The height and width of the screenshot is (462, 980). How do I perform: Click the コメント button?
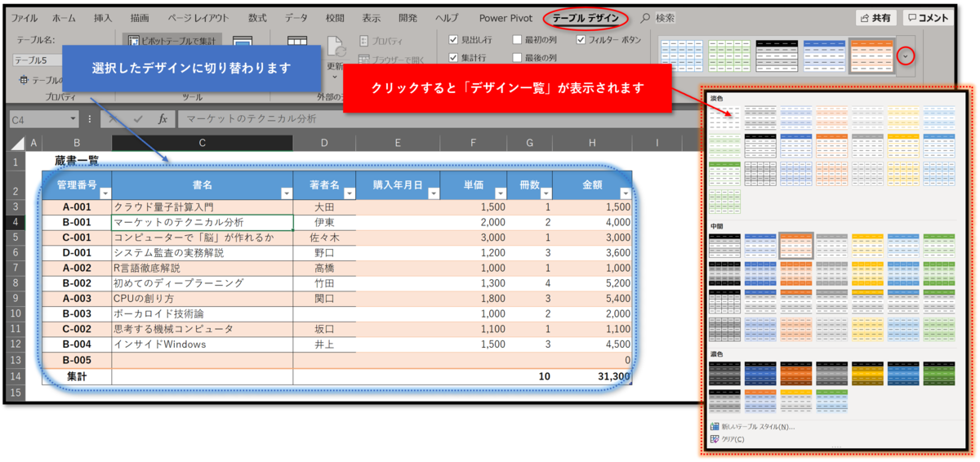(x=929, y=17)
